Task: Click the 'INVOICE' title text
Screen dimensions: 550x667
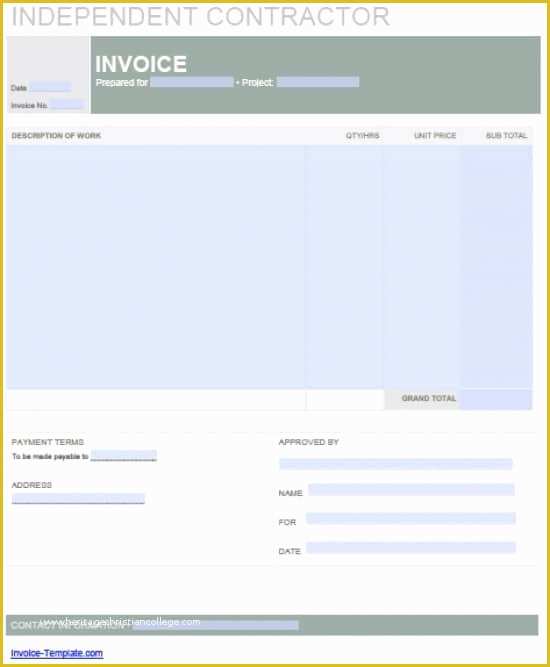Action: pos(141,64)
